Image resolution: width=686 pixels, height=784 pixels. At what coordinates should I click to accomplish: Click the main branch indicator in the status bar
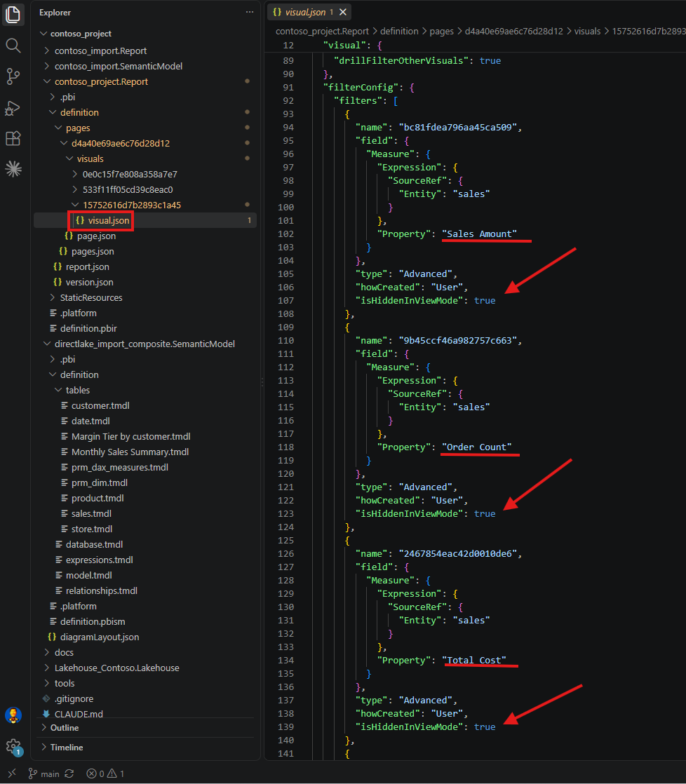[x=43, y=773]
